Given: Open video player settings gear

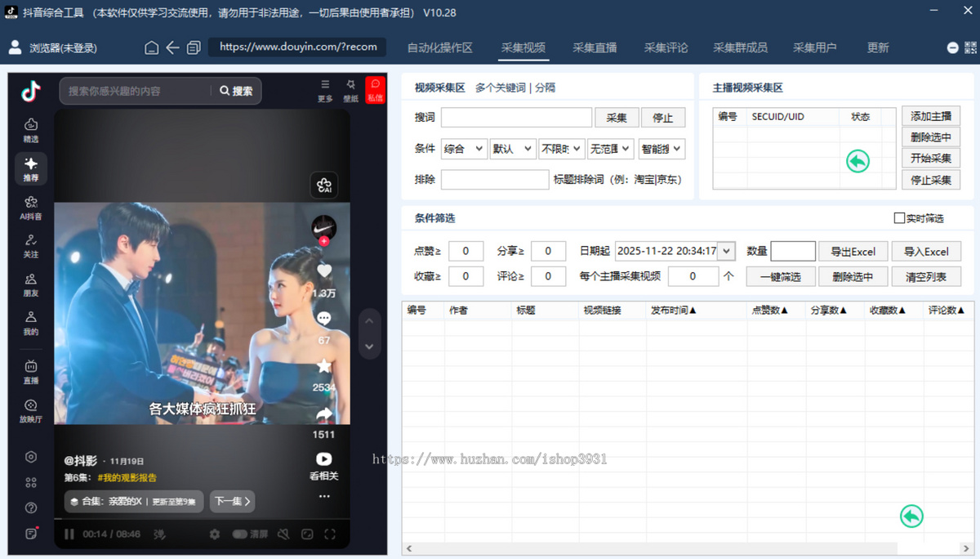Looking at the screenshot, I should [x=215, y=534].
